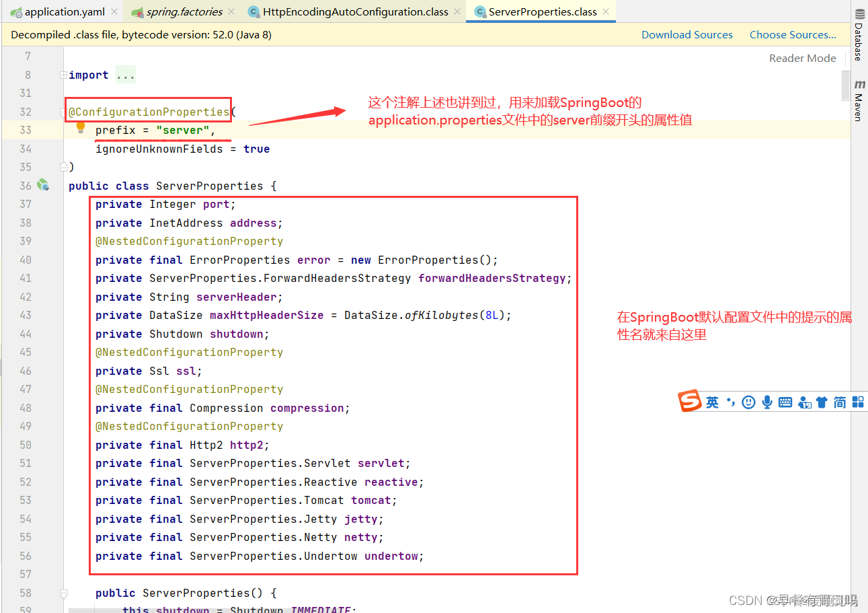The width and height of the screenshot is (868, 613).
Task: Click the class icon on HttpEncodingAutoConfiguration tab
Action: point(253,11)
